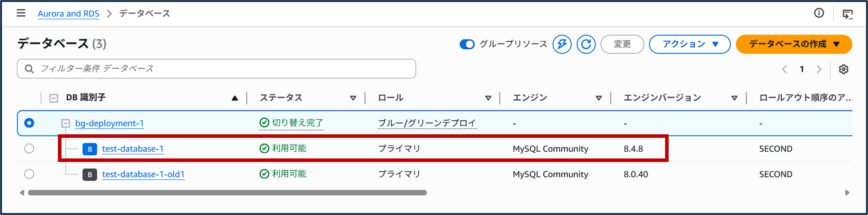Open the アクション dropdown
The width and height of the screenshot is (868, 215).
689,44
